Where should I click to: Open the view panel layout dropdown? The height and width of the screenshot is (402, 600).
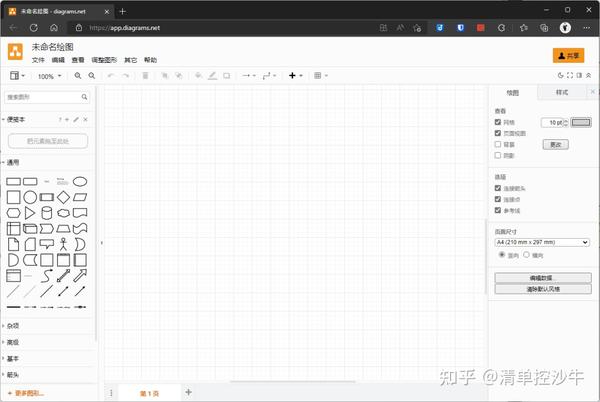click(17, 76)
